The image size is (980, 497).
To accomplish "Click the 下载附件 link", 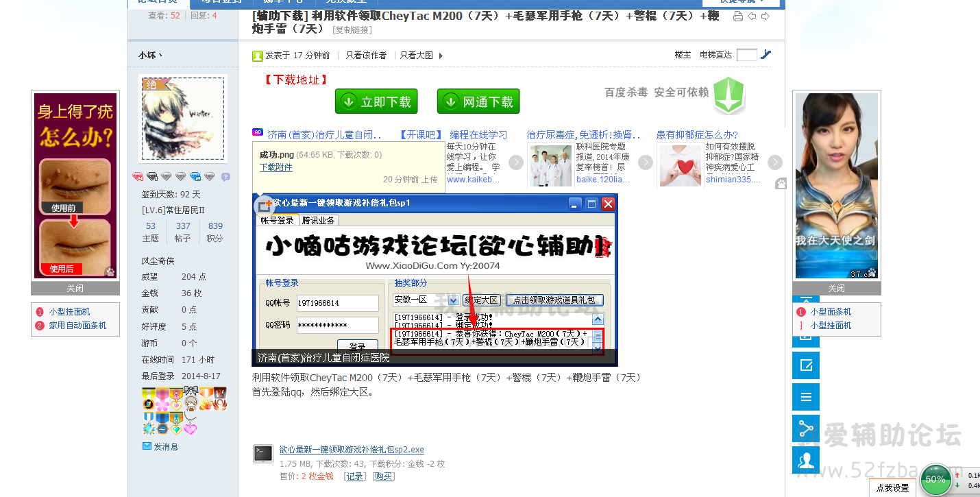I will tap(276, 167).
